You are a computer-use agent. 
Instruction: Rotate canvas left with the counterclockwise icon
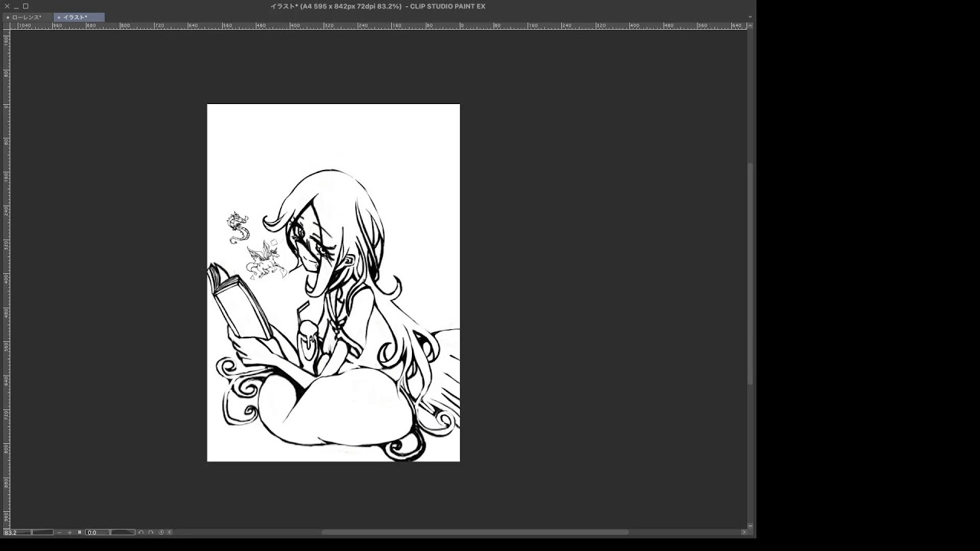[141, 532]
